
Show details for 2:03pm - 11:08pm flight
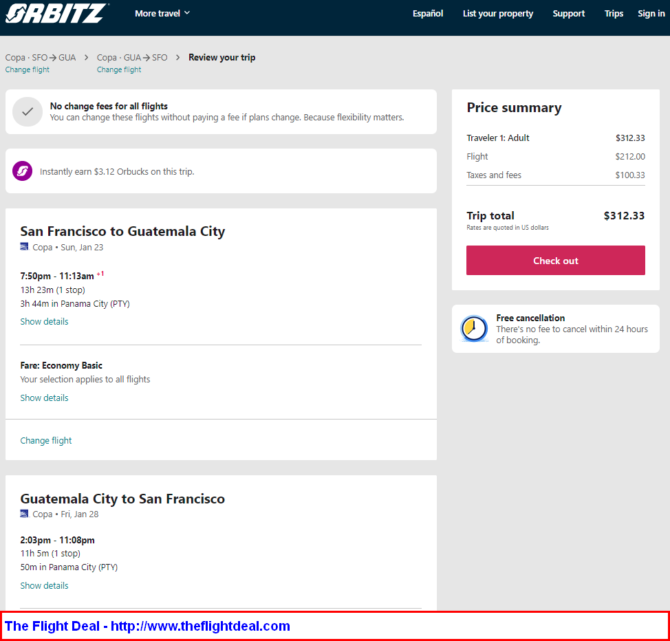[44, 585]
